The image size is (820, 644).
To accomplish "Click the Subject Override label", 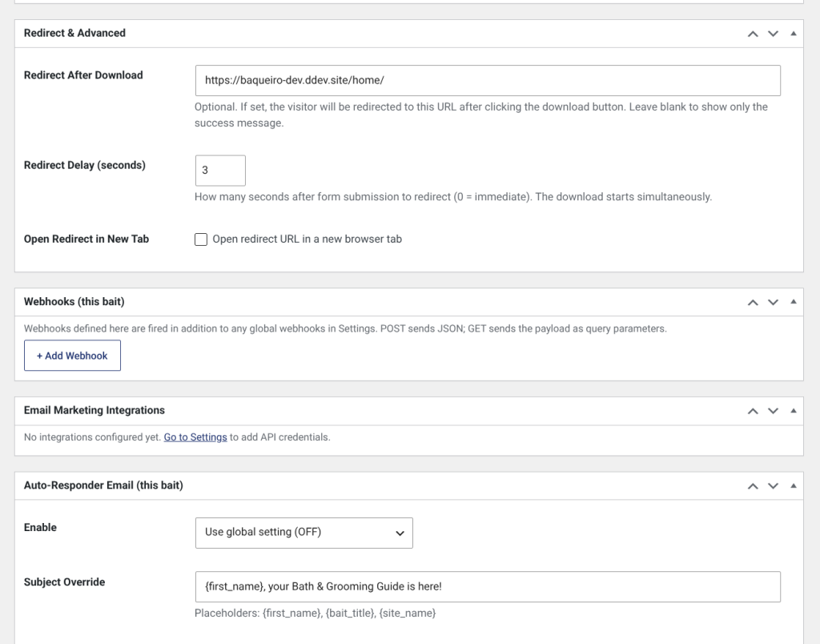I will [x=64, y=582].
